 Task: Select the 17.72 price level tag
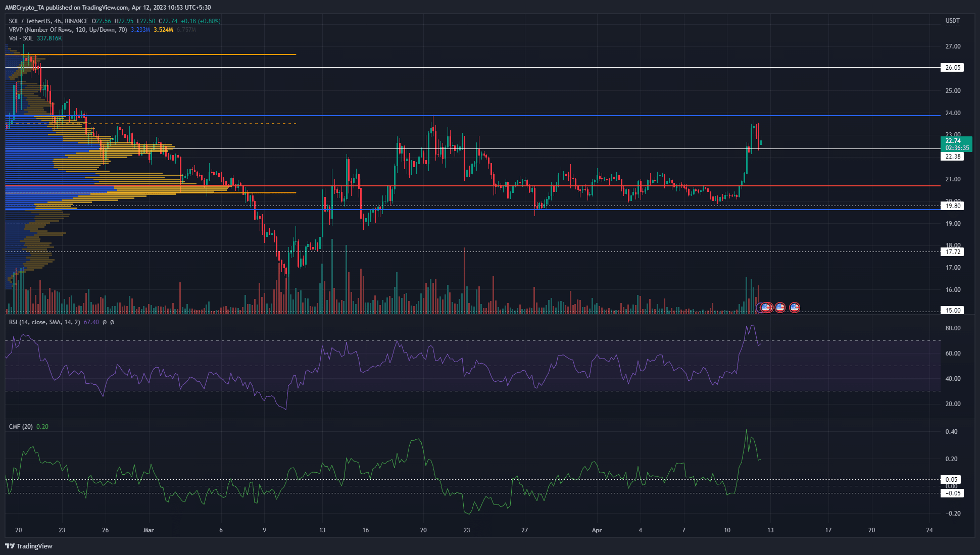point(953,252)
